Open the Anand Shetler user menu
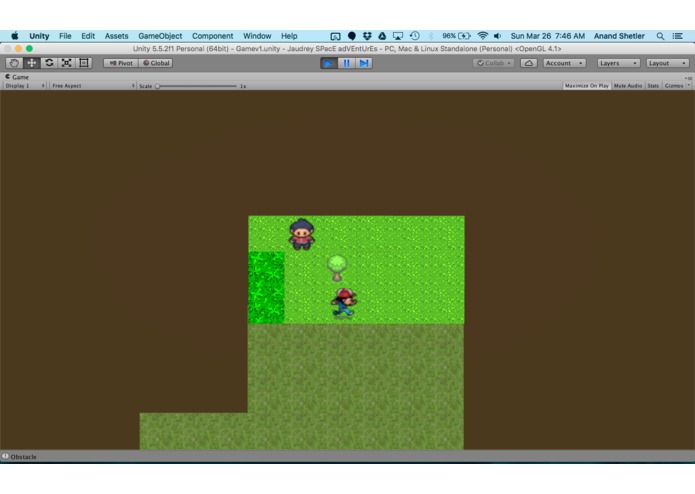 619,36
